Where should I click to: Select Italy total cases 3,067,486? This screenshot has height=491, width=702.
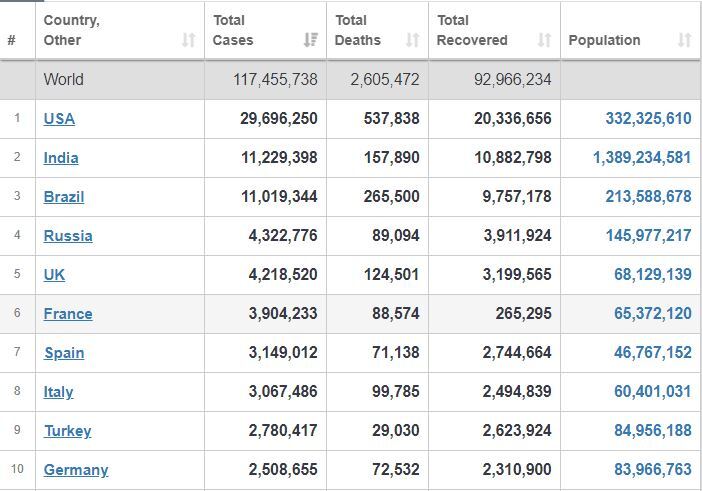pos(283,391)
